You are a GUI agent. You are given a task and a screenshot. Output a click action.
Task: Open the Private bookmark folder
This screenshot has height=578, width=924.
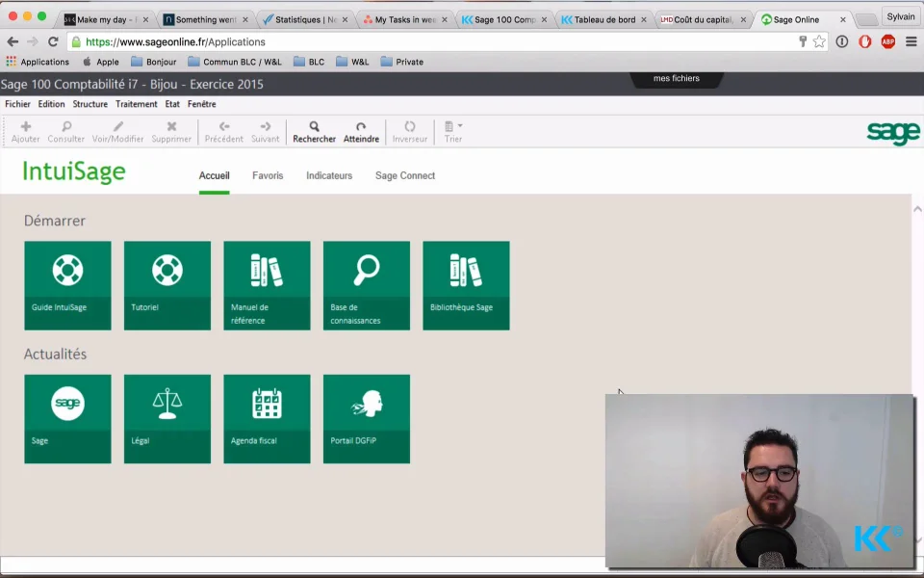[x=402, y=62]
